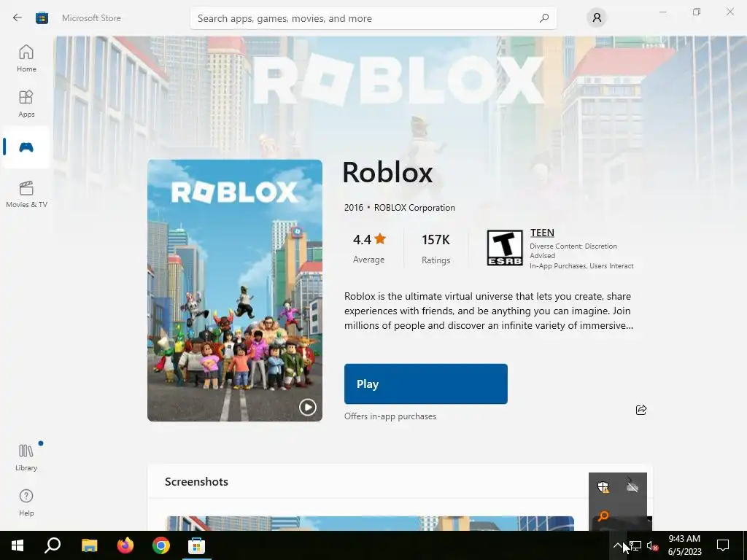The image size is (747, 560).
Task: Play the trailer on Roblox poster
Action: [307, 407]
